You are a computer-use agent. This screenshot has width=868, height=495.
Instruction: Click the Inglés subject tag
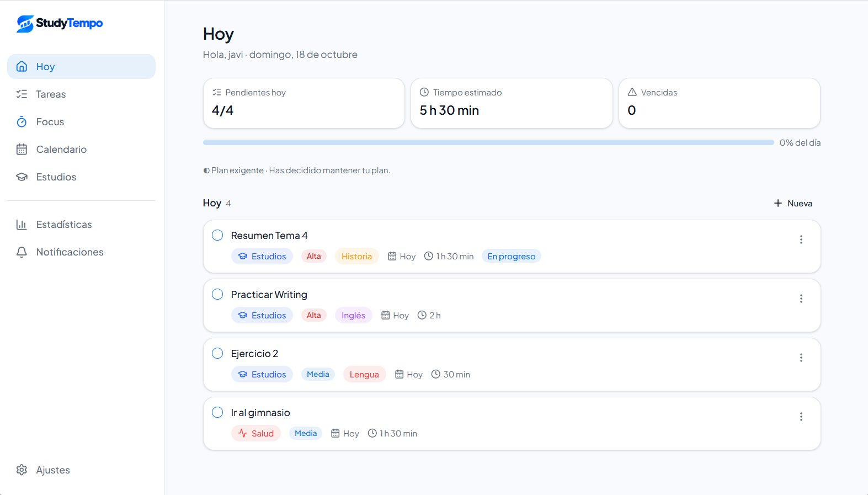(353, 315)
